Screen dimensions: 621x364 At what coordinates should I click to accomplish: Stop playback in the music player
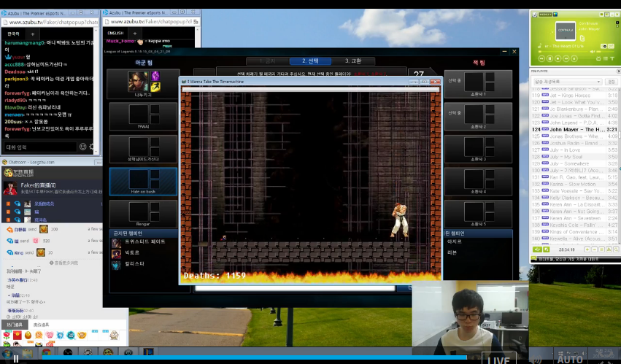pos(558,58)
